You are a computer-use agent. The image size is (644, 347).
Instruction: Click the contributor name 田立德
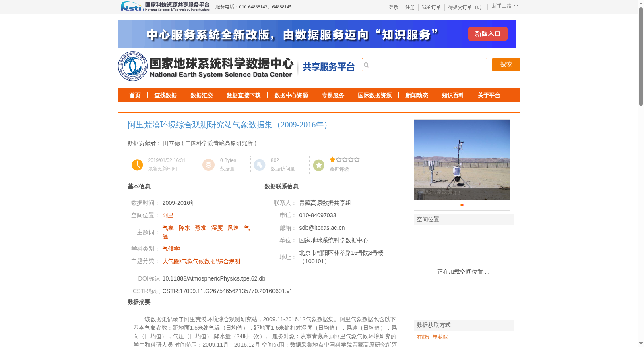point(171,143)
